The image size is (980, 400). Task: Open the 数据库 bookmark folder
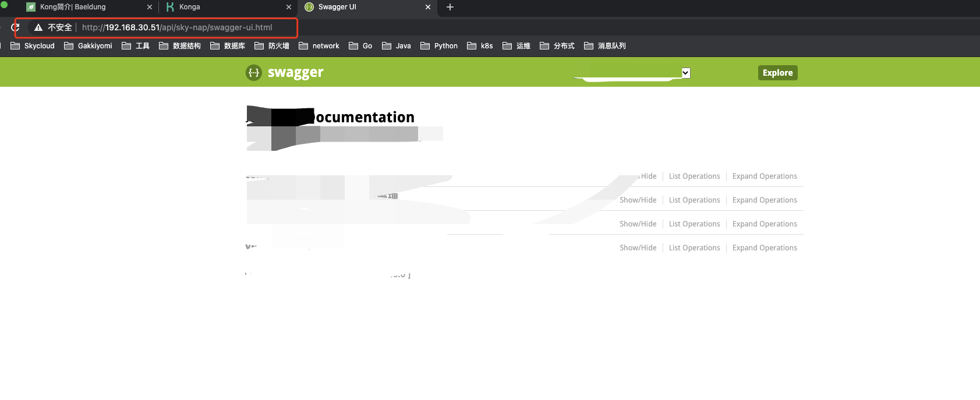[228, 46]
